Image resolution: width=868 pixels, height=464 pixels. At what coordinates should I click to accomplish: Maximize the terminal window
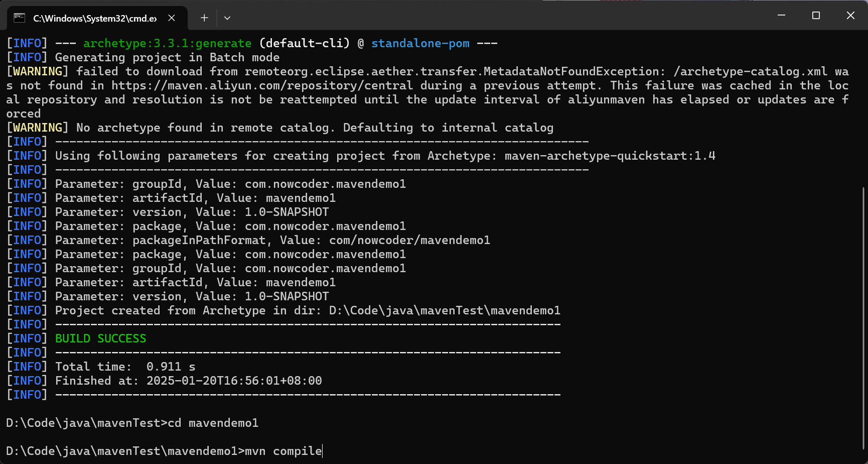coord(816,16)
